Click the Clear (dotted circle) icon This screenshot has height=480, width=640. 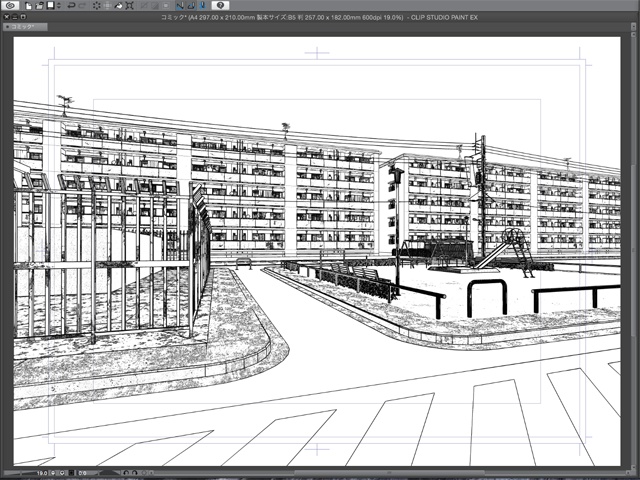(x=97, y=6)
